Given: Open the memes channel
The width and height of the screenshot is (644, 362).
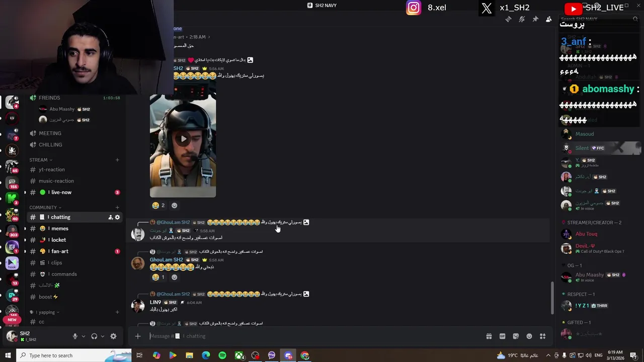Looking at the screenshot, I should point(74,228).
